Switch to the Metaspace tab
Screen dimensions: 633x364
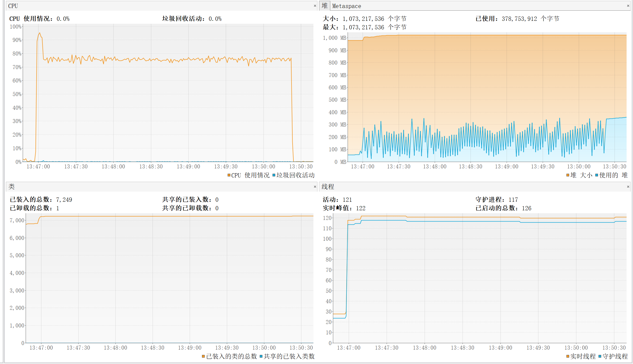347,6
